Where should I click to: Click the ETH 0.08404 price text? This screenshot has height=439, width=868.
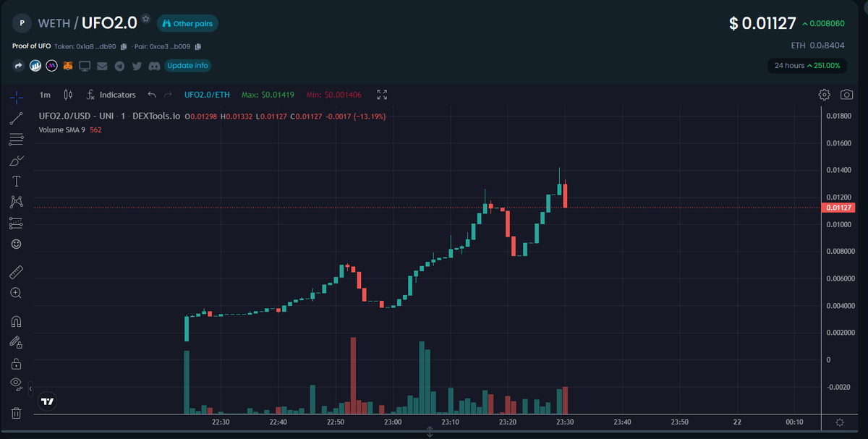pos(818,45)
